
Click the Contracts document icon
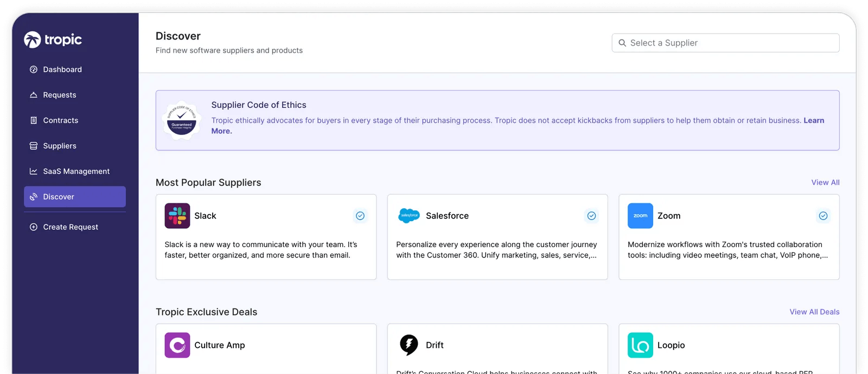click(34, 120)
